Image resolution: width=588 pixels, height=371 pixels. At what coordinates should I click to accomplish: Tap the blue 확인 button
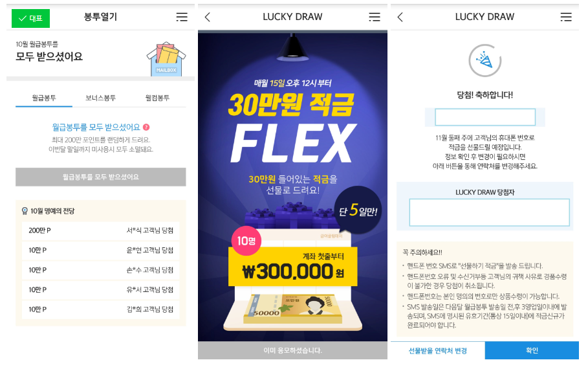pyautogui.click(x=532, y=350)
